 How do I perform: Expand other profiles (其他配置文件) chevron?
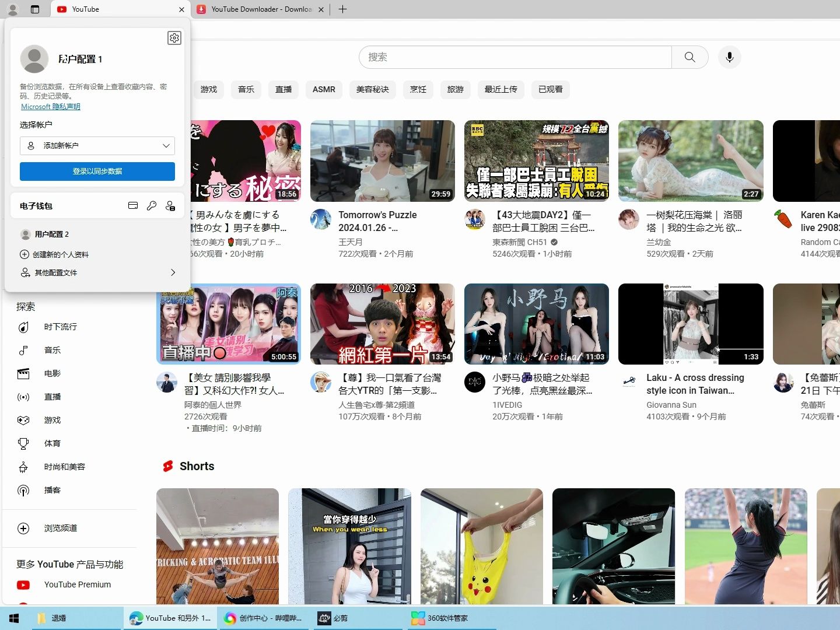pos(173,272)
